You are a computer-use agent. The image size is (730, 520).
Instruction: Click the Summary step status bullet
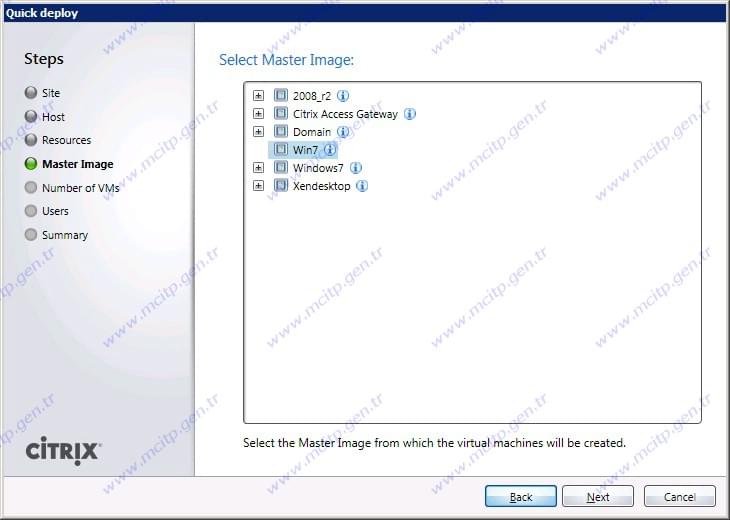click(x=31, y=234)
